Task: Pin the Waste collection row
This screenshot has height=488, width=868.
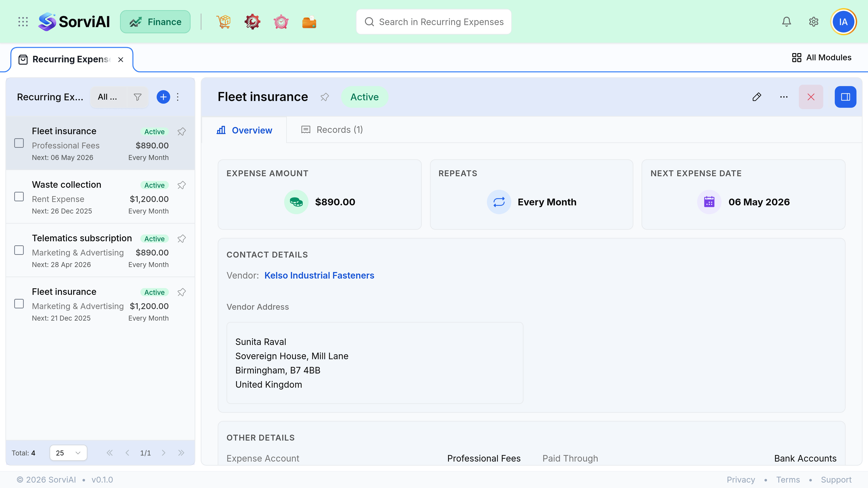Action: (x=182, y=185)
